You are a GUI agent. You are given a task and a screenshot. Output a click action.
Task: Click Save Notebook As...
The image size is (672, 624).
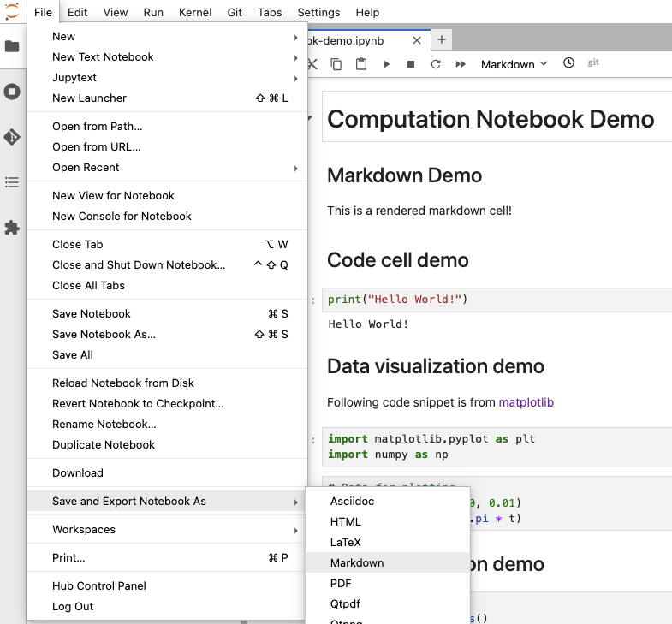[x=167, y=335]
